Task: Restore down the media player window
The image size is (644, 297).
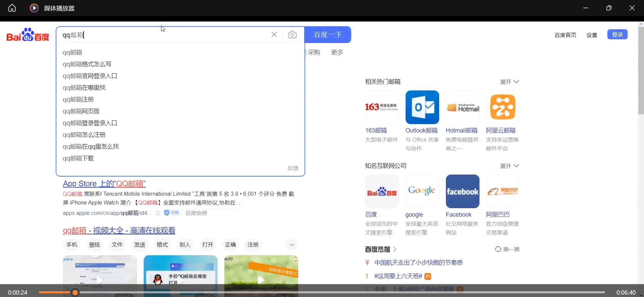Action: point(609,8)
